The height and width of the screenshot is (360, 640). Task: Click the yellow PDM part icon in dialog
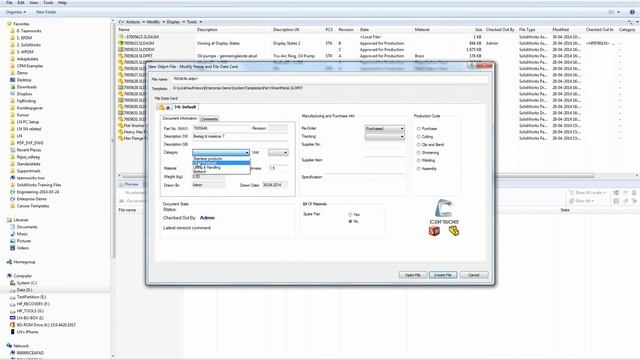[453, 231]
